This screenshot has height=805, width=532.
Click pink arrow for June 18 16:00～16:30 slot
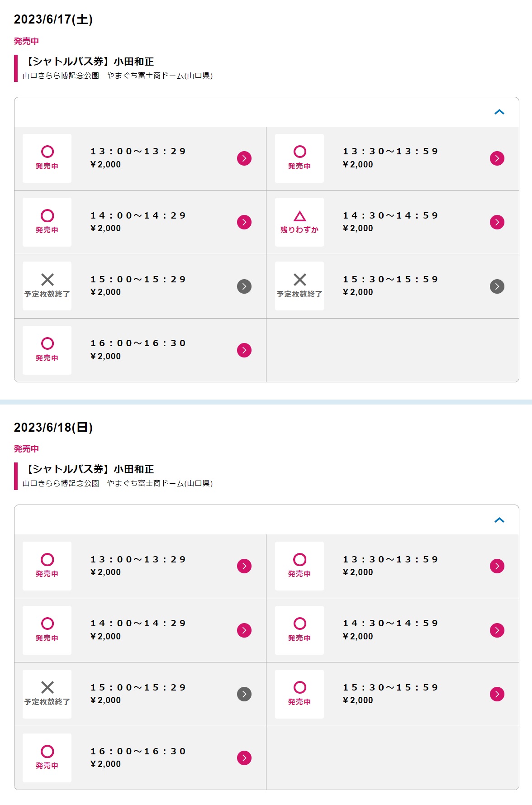click(244, 758)
